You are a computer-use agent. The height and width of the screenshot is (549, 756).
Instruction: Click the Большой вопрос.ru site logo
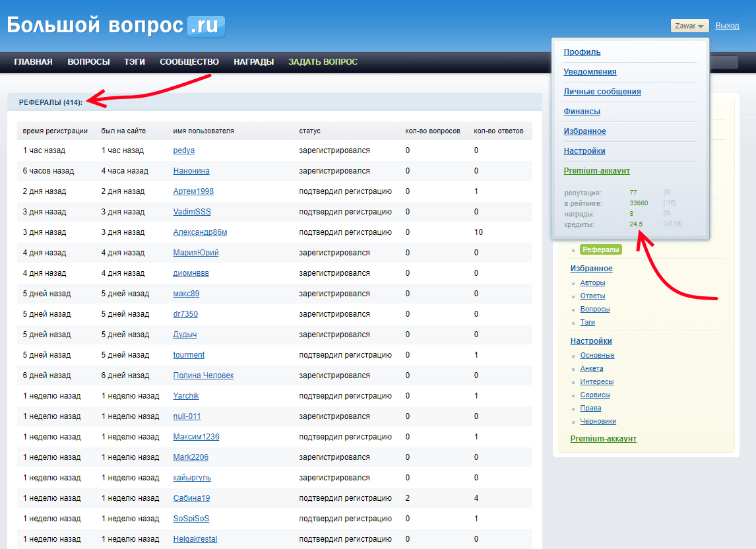tap(116, 26)
